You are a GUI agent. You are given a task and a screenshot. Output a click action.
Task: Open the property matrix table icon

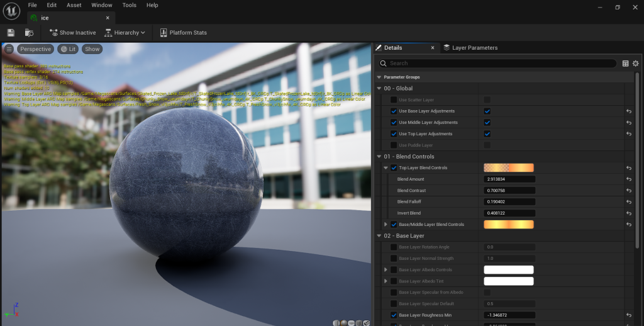tap(626, 64)
